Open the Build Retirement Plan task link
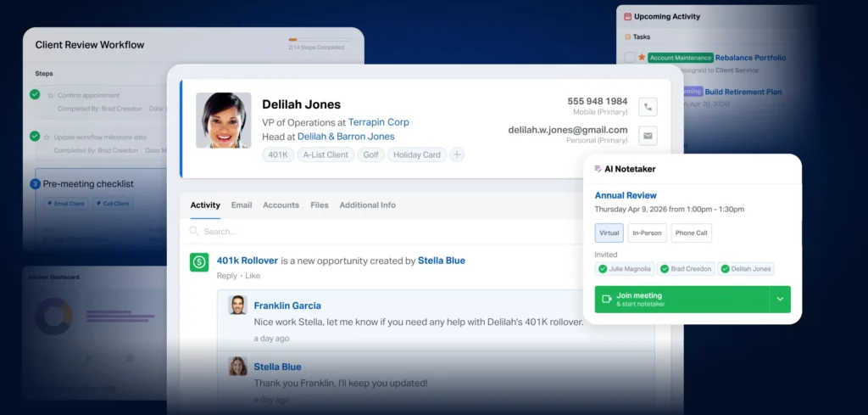 point(743,92)
